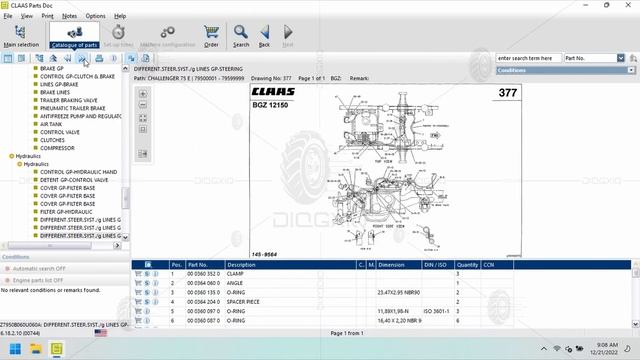This screenshot has width=640, height=360.
Task: Open the Main selection view
Action: pos(21,36)
